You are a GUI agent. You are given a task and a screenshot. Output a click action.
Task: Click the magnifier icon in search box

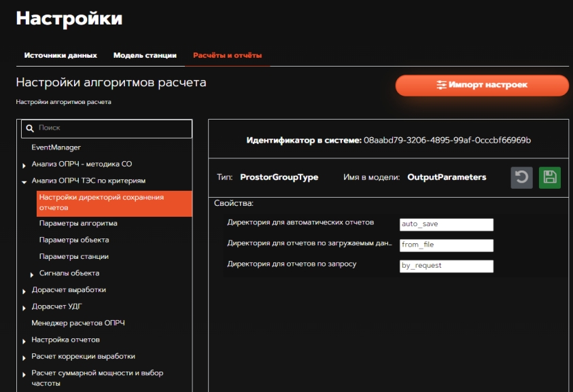(29, 128)
